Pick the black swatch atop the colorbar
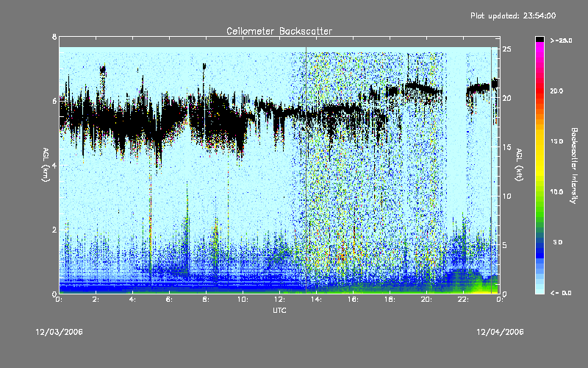Viewport: 588px width, 368px height. [539, 39]
